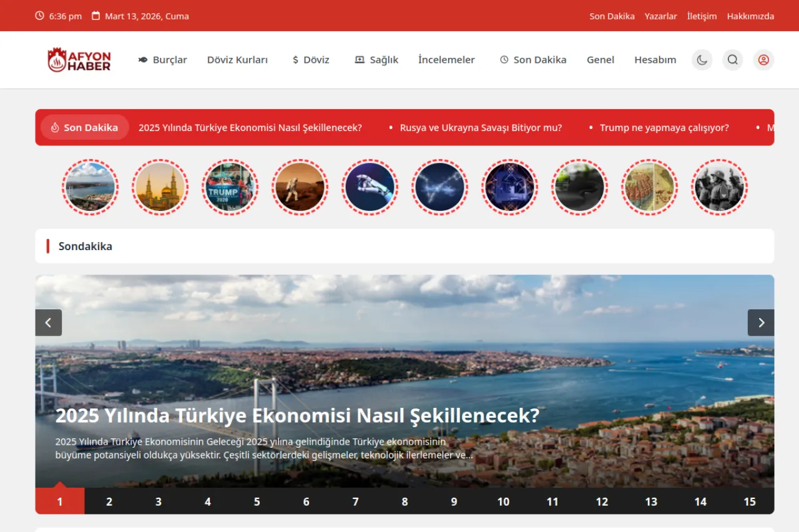Screen dimensions: 799x532
Task: Click the health icon beside Sağlık
Action: (359, 59)
